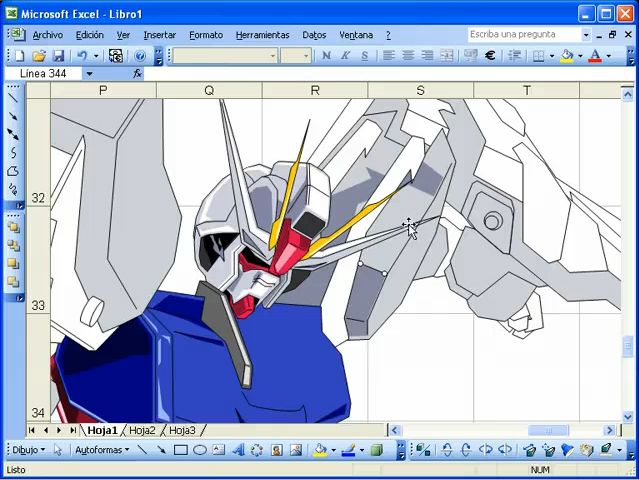Open the Insertar menu
Image resolution: width=639 pixels, height=480 pixels.
click(160, 35)
